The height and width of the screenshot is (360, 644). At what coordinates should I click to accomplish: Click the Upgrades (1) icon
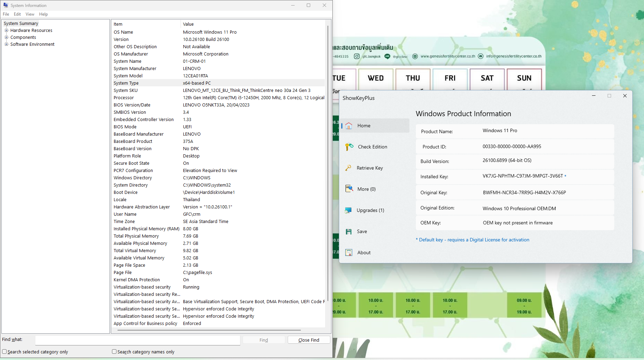pos(348,211)
